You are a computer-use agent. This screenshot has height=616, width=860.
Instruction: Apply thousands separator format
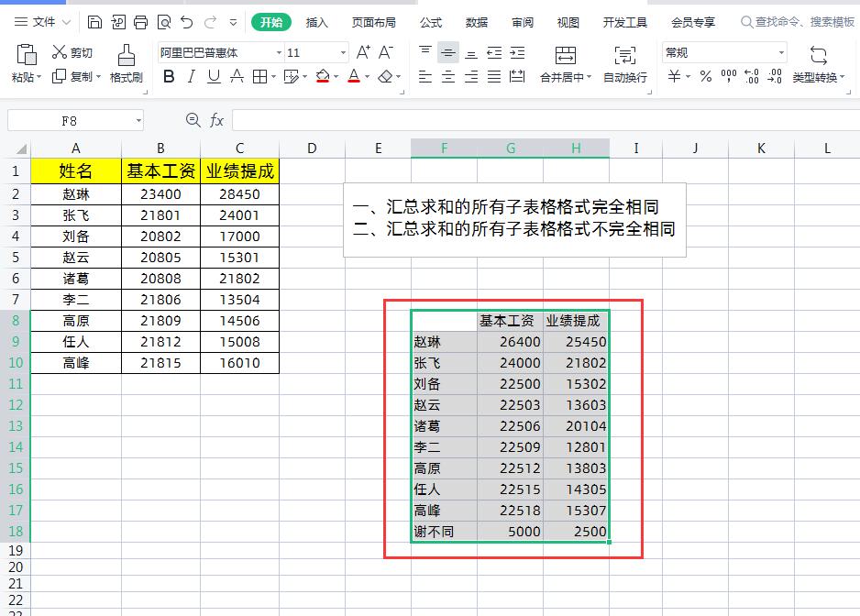tap(729, 76)
